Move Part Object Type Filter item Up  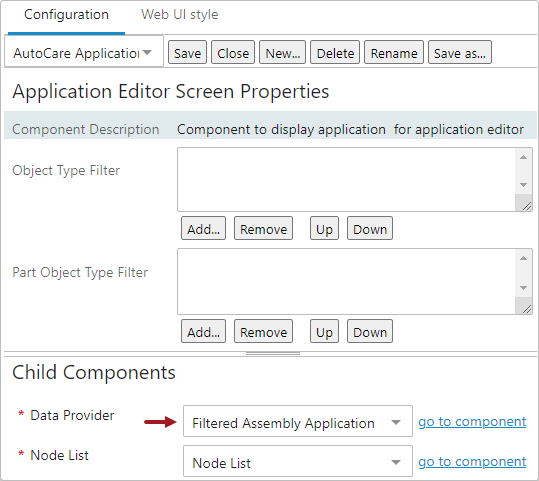[x=324, y=332]
